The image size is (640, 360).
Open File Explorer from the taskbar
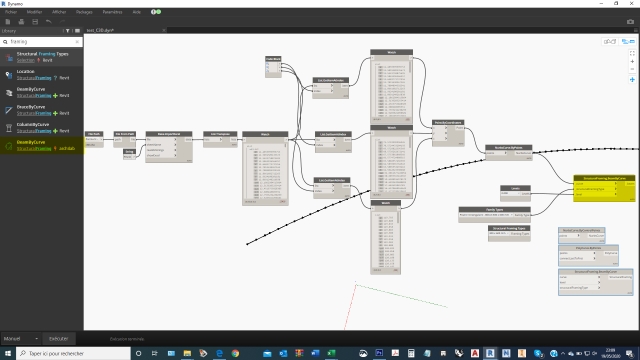coord(187,353)
